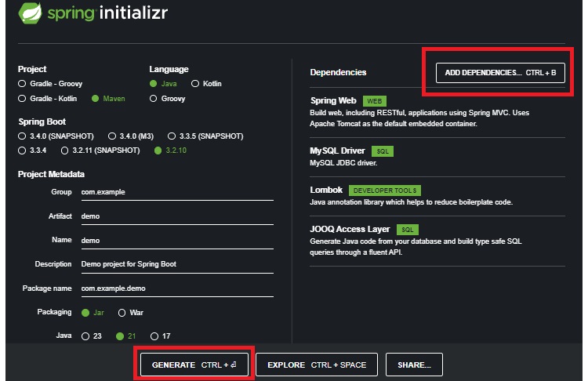
Task: Click the Explore button
Action: click(317, 365)
